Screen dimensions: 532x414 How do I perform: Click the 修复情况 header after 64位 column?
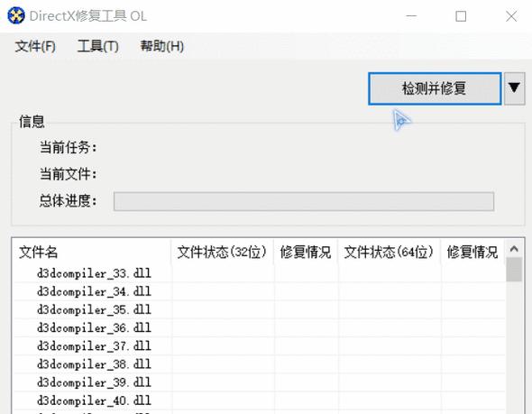(472, 252)
